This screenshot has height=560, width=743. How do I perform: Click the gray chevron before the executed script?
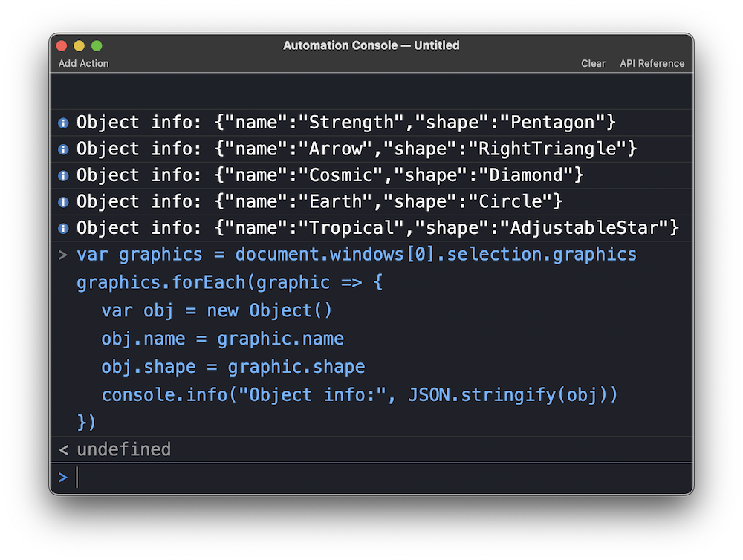(x=63, y=255)
